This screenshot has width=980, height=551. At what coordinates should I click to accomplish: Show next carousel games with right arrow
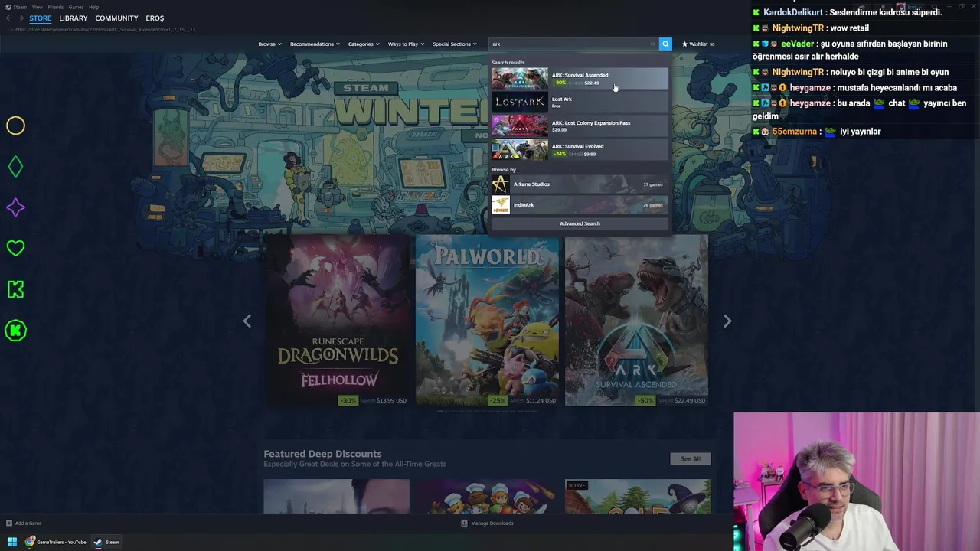click(x=727, y=321)
